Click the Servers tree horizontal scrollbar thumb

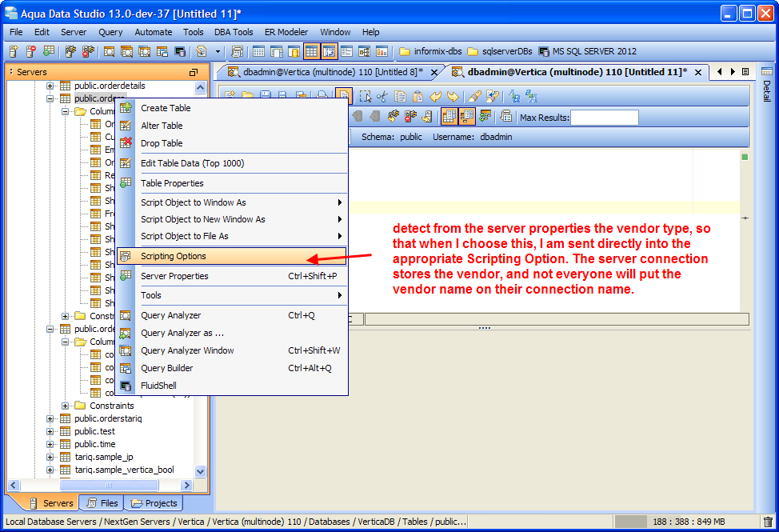click(109, 485)
